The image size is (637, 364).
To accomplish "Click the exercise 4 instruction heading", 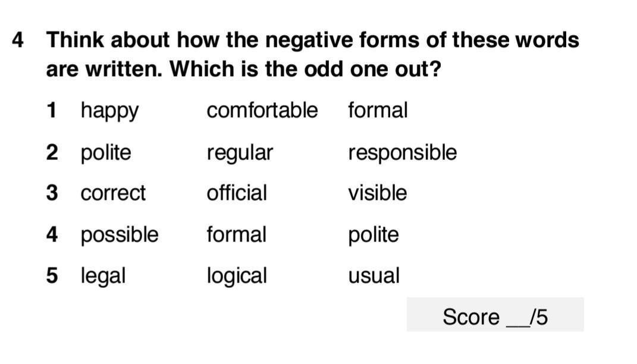I will (312, 54).
